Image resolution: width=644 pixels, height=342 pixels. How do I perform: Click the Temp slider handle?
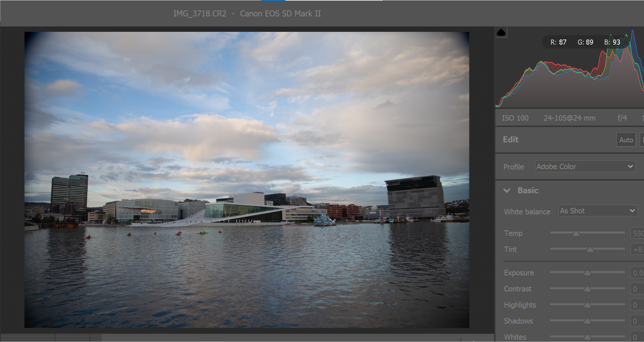click(576, 233)
